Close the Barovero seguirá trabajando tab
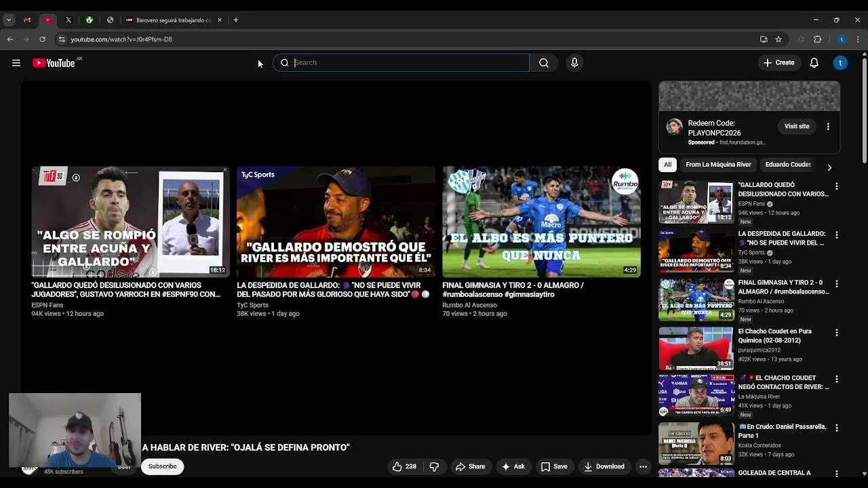The height and width of the screenshot is (488, 868). [x=219, y=20]
